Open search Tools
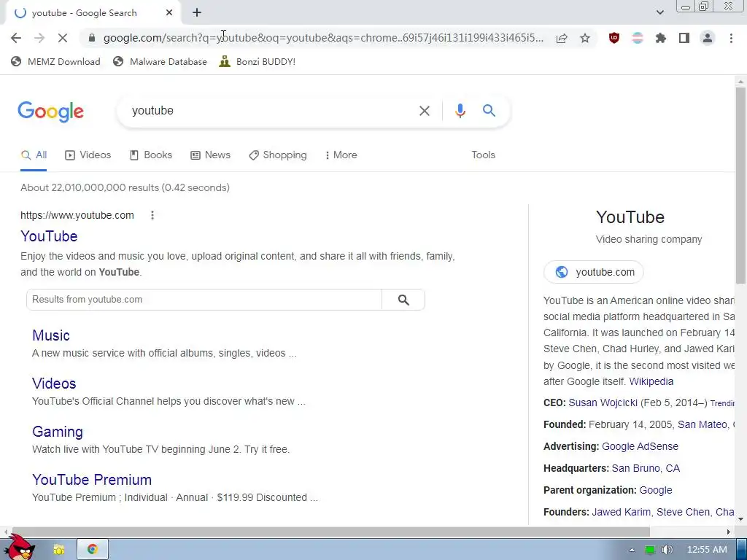This screenshot has width=747, height=560. 483,155
